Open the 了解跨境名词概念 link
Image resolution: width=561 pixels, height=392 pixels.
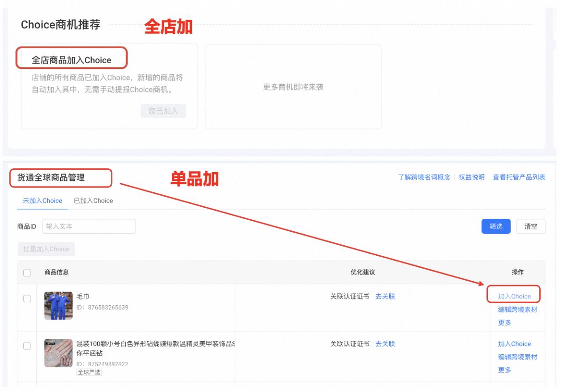click(x=424, y=177)
